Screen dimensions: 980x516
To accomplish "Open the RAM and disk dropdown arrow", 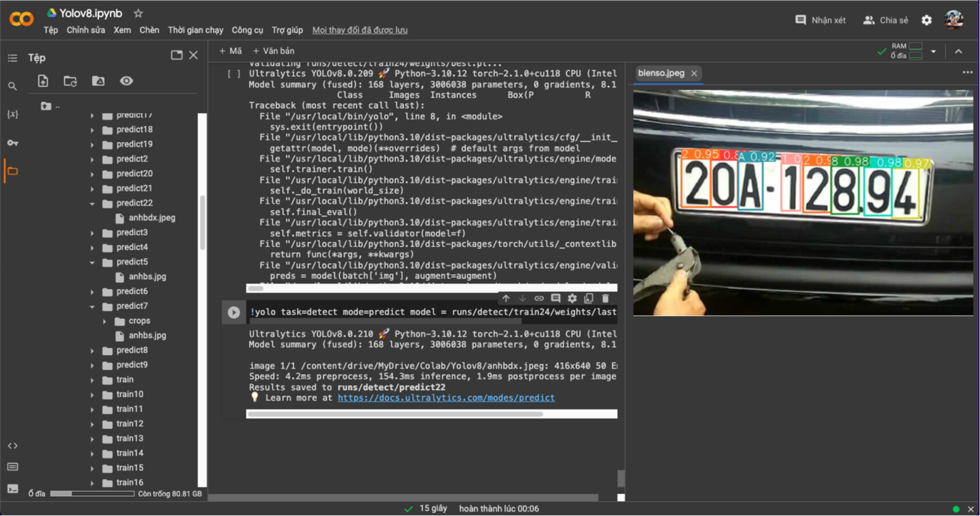I will (x=933, y=51).
